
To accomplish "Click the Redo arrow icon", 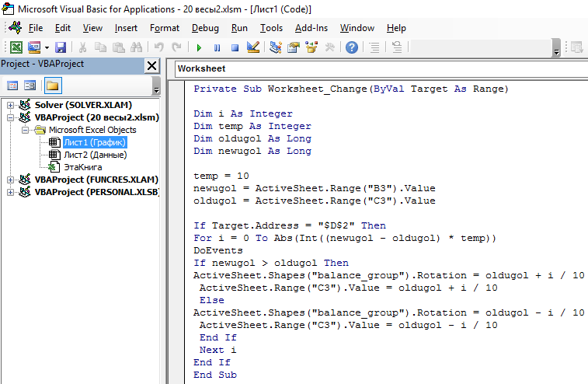I will [x=176, y=47].
